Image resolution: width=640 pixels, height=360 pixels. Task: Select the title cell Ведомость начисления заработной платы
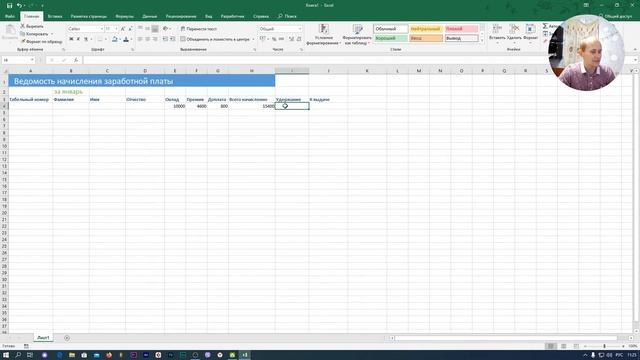coord(142,81)
